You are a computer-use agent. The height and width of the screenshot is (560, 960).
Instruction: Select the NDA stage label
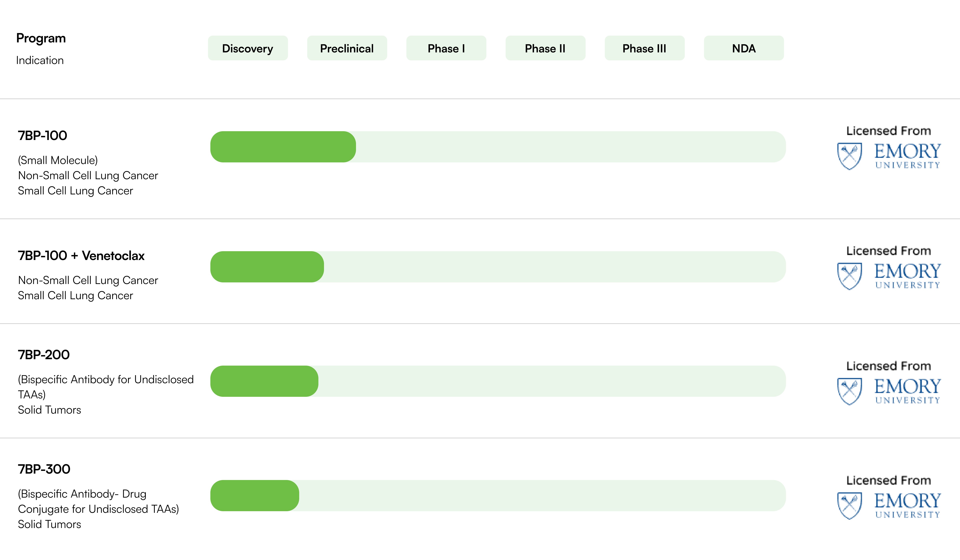coord(744,48)
